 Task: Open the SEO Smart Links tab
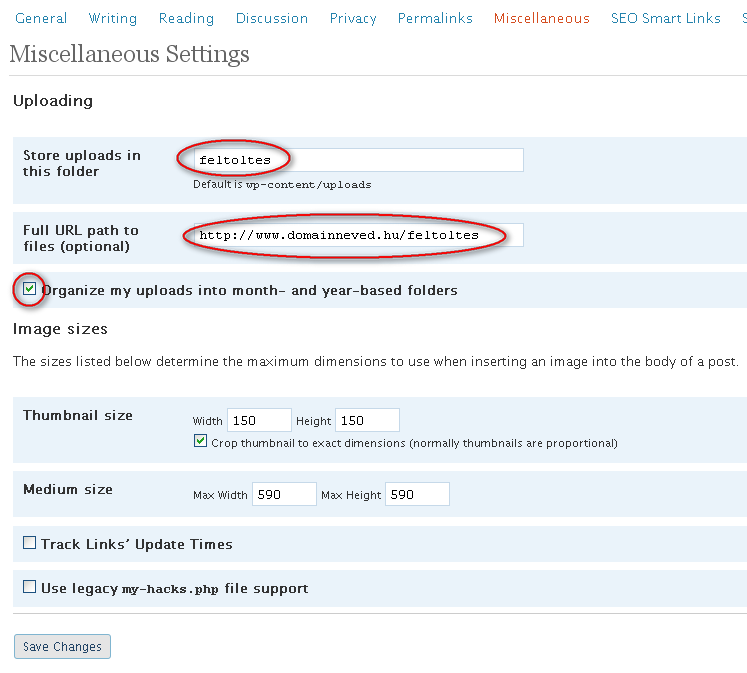[x=665, y=18]
